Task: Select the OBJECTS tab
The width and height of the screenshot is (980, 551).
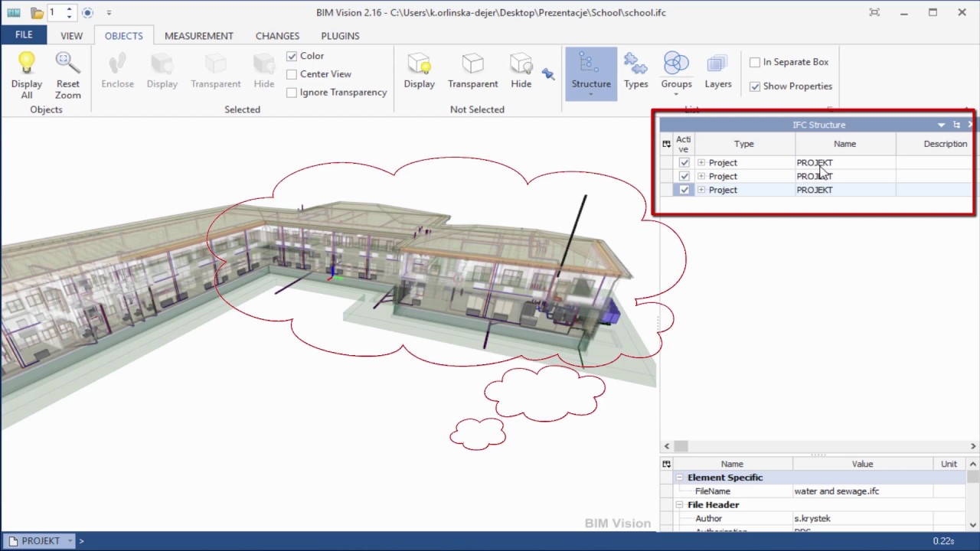Action: (x=123, y=36)
